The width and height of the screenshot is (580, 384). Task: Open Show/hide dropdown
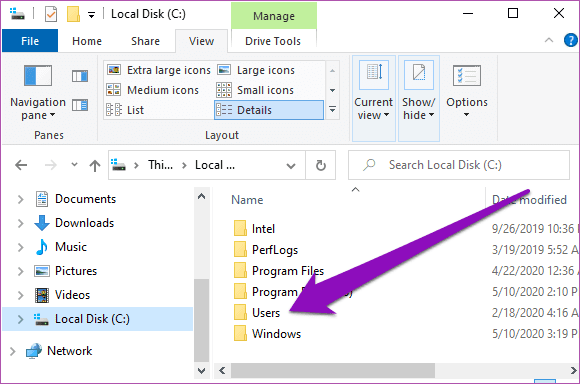[x=419, y=98]
